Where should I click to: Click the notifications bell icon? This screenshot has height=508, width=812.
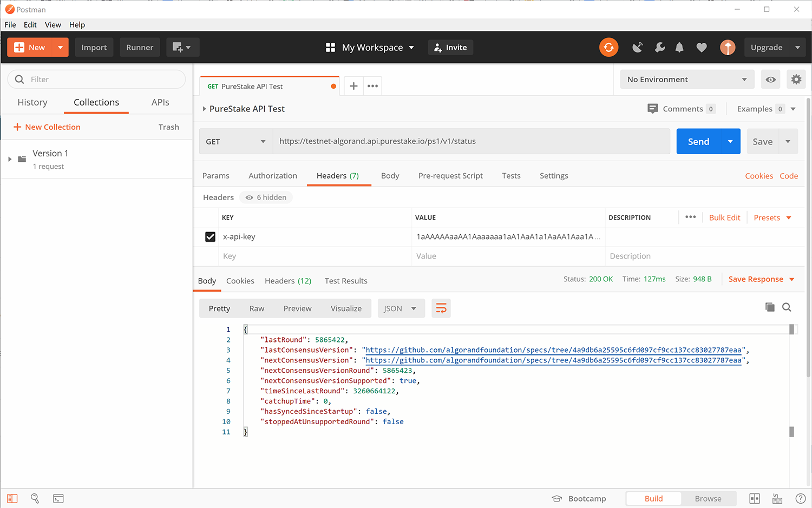click(x=679, y=47)
